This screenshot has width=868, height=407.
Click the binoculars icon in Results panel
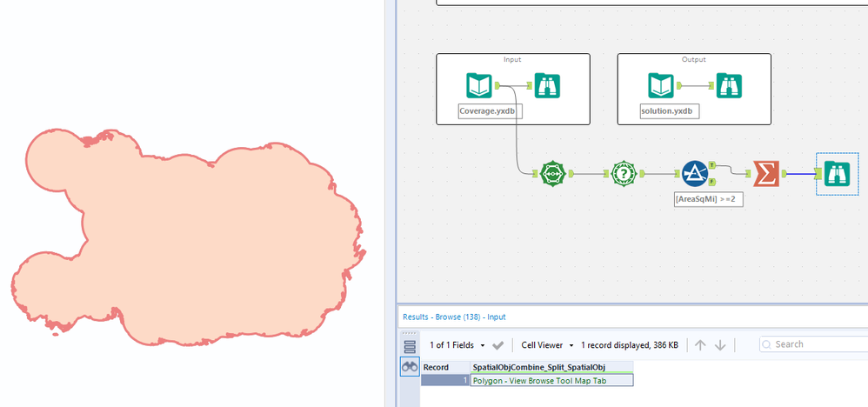(410, 367)
